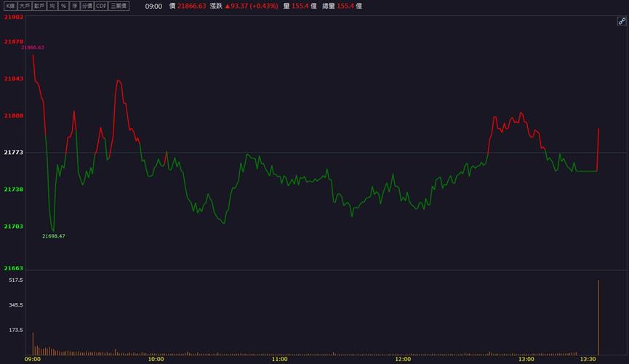Click the 21703 price axis label
Image resolution: width=629 pixels, height=364 pixels.
14,227
